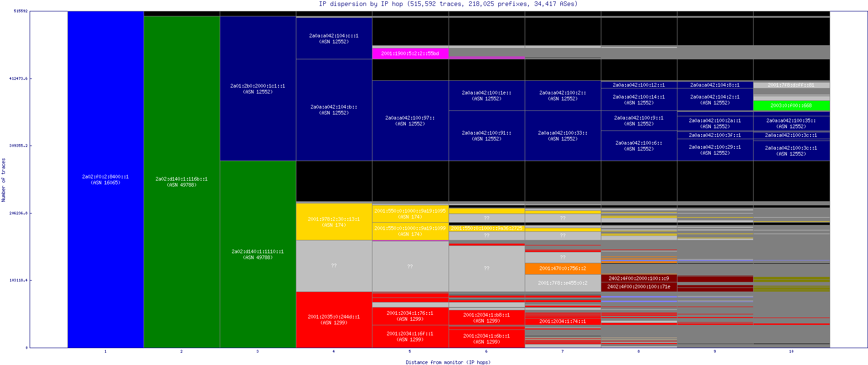Select the 2a0a:a042:100:6:: block
Image resolution: width=868 pixels, height=365 pixels.
click(x=639, y=146)
